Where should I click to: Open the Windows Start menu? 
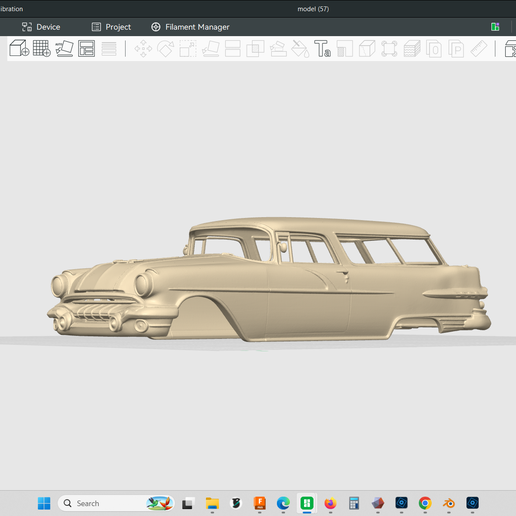coord(44,503)
